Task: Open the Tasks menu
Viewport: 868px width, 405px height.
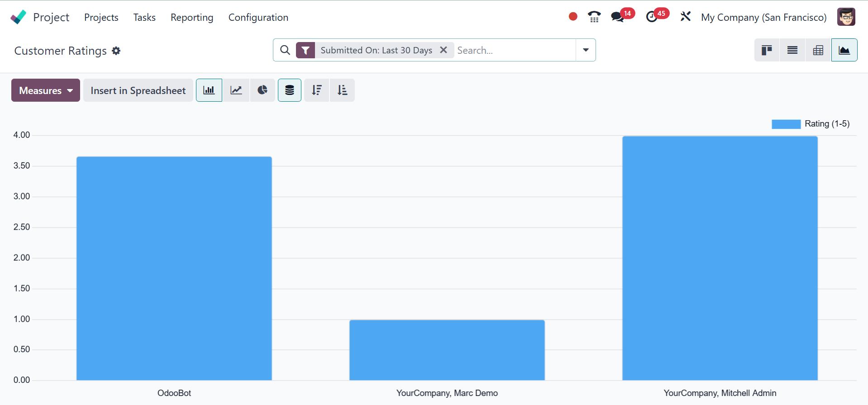Action: (144, 17)
